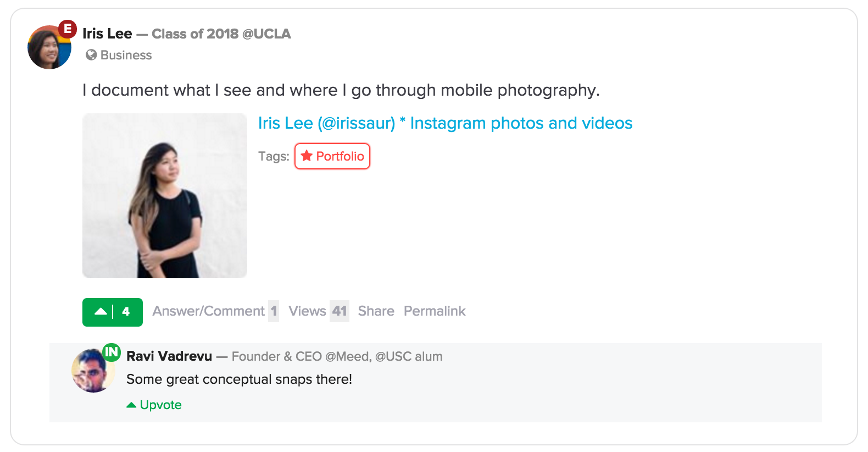Click the red E badge on Iris's avatar

point(68,29)
